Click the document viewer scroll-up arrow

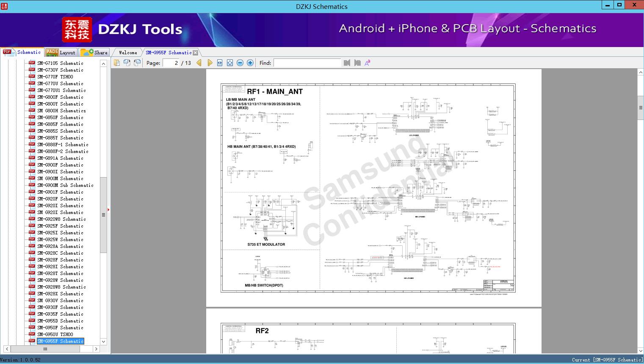pyautogui.click(x=641, y=72)
